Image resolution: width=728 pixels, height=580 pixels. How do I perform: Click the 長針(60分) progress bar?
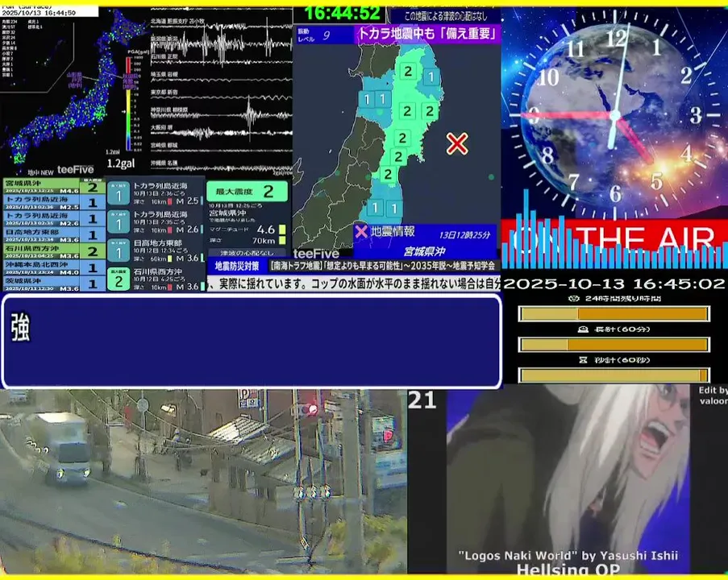coord(614,345)
